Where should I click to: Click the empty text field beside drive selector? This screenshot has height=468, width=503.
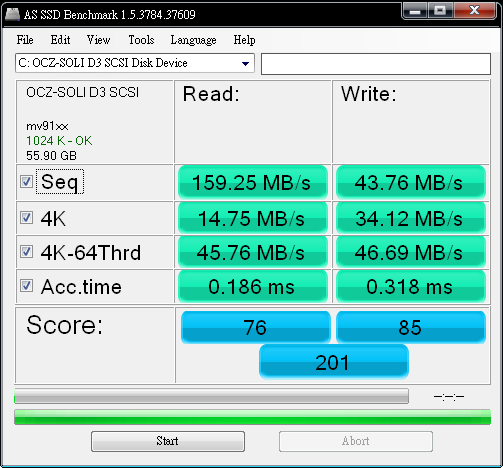click(x=376, y=64)
